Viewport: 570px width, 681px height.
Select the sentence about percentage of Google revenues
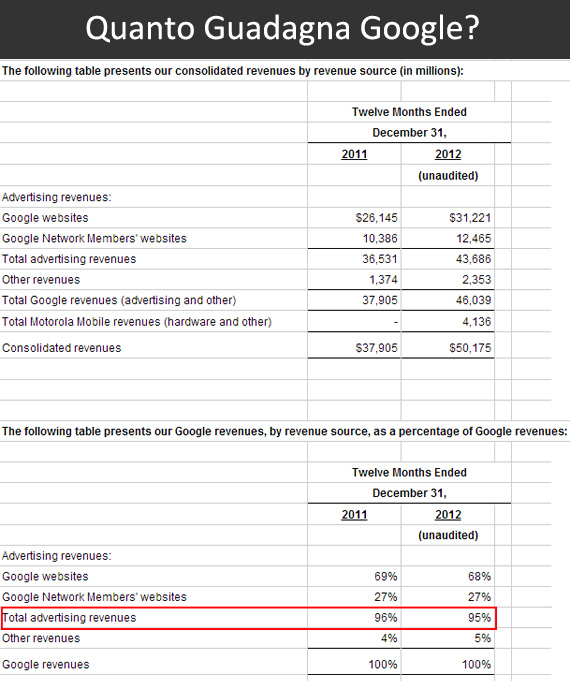pos(285,431)
